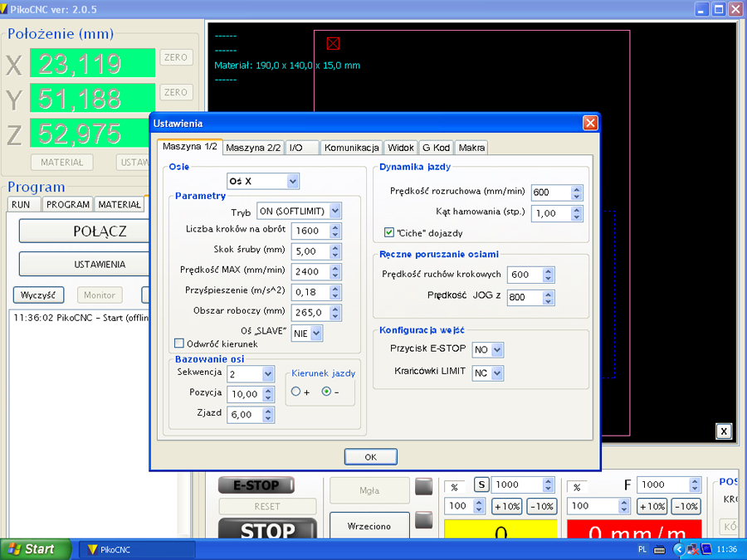This screenshot has width=747, height=560.
Task: Click the Wrzeciono button
Action: pos(369,525)
